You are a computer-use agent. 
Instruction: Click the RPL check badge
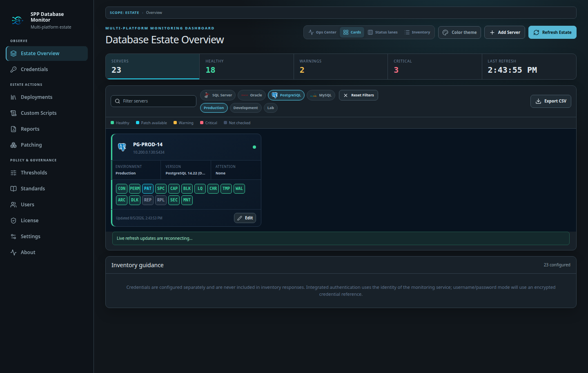pyautogui.click(x=161, y=200)
